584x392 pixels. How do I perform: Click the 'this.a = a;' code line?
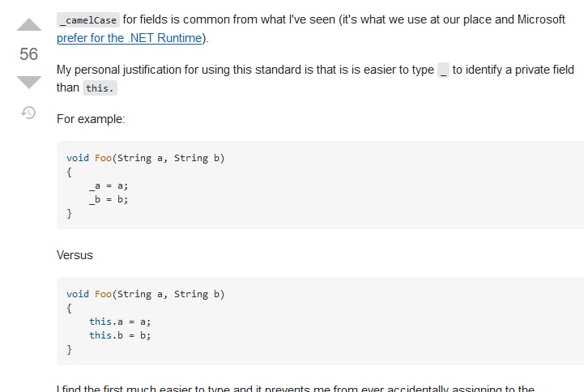point(120,322)
